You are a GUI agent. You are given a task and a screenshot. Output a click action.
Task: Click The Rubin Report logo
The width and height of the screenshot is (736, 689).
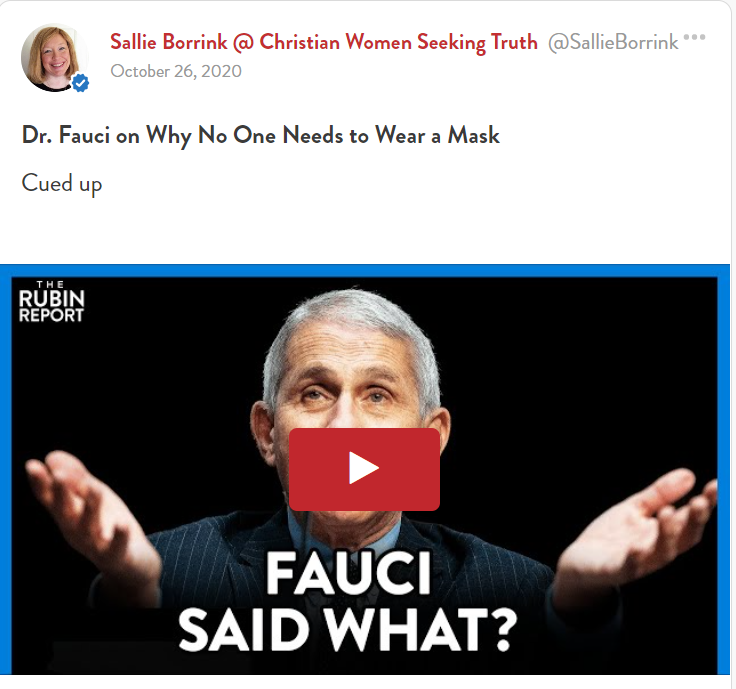[51, 301]
